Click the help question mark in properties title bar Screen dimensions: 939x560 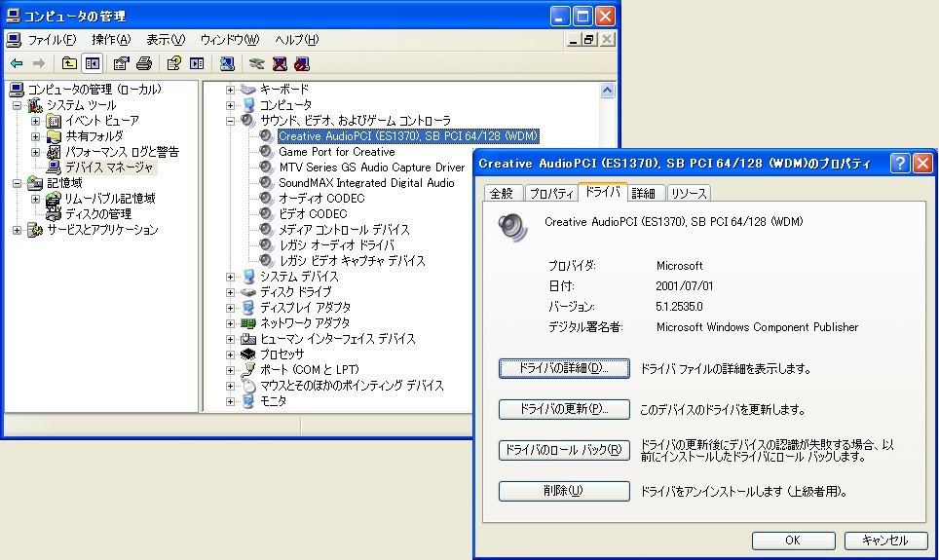(x=900, y=163)
